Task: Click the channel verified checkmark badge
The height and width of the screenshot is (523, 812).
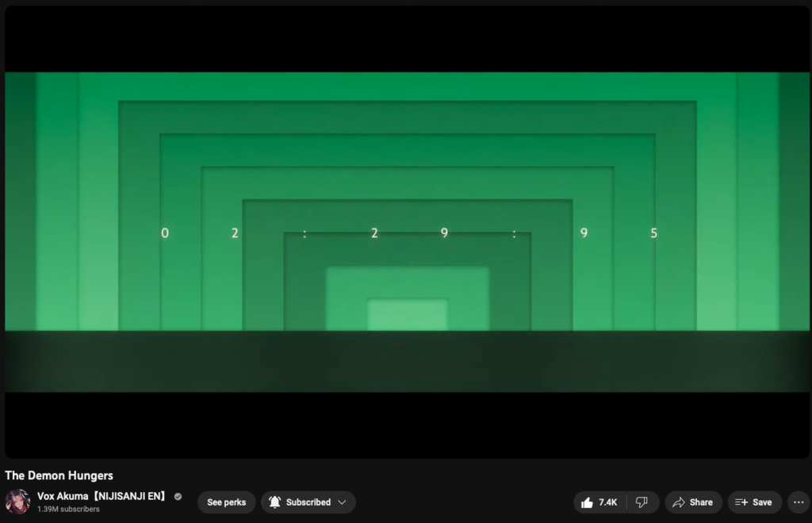Action: coord(178,497)
